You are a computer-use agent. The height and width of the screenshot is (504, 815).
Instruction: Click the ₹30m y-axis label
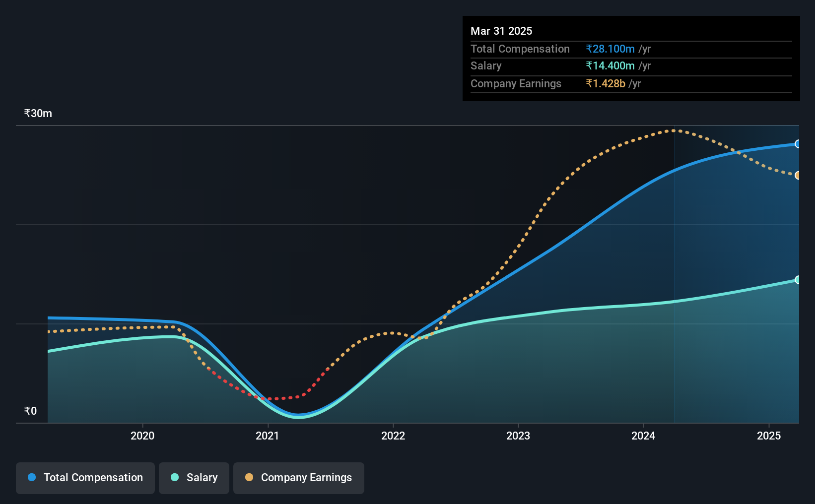(x=38, y=114)
